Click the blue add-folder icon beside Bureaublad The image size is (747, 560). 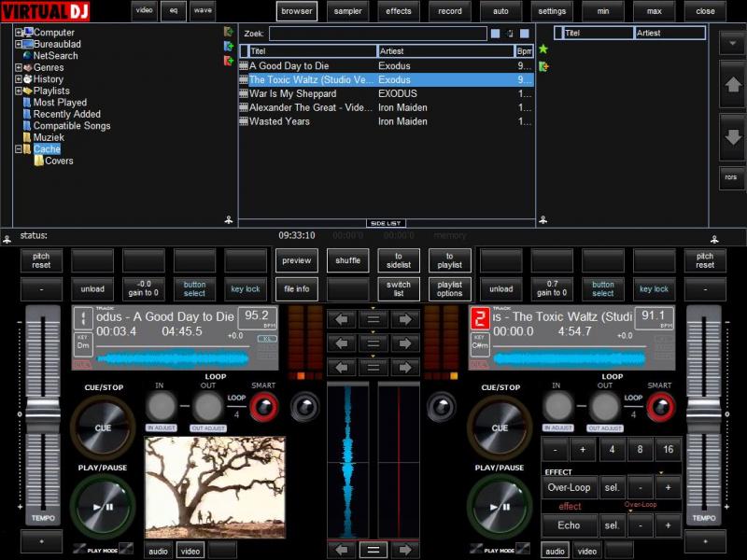click(228, 46)
